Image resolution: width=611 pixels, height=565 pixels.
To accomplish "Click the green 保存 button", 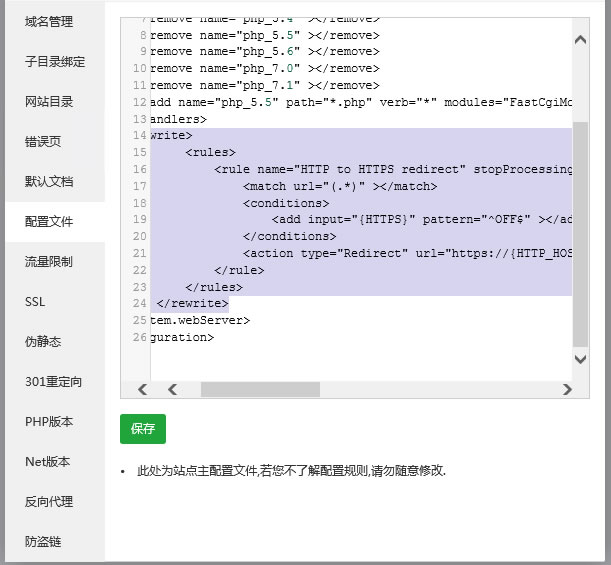I will [x=143, y=429].
